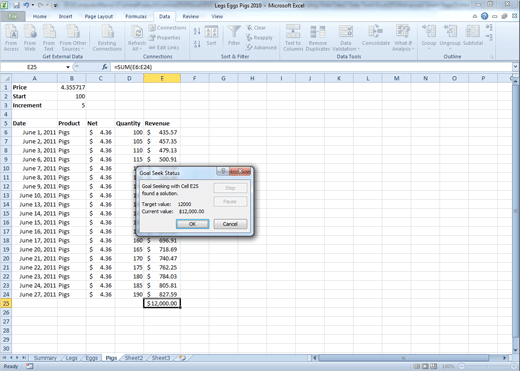520x371 pixels.
Task: Open Excel Help question mark icon
Action: 485,16
